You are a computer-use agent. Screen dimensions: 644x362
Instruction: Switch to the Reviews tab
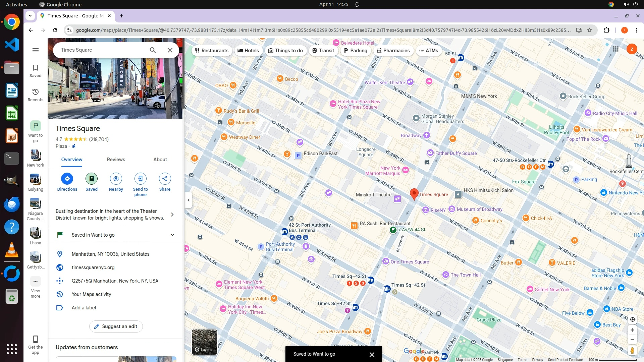(116, 160)
